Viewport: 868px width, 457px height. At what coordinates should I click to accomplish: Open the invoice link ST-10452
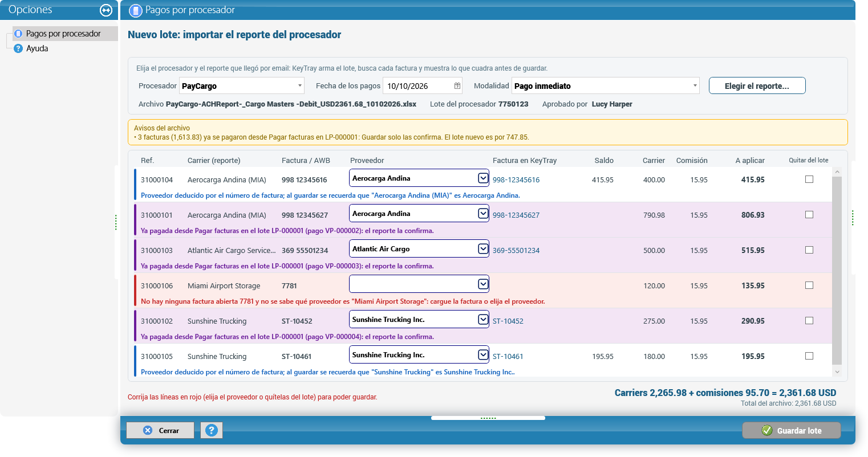click(508, 321)
